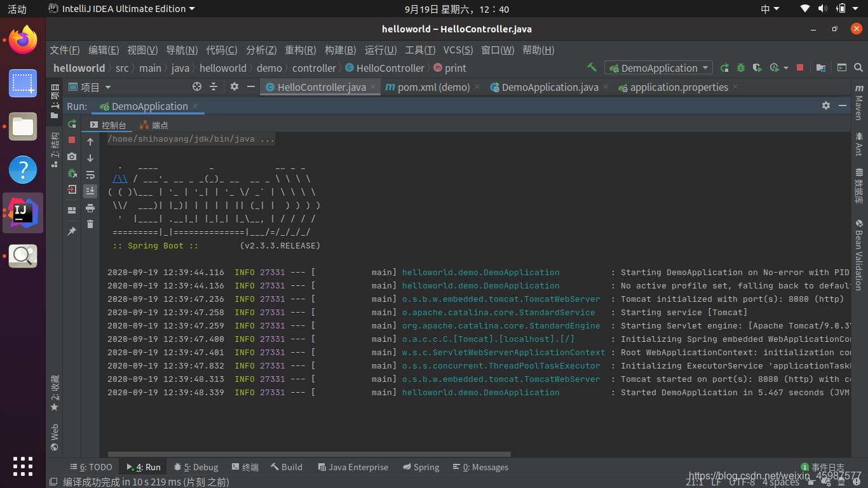
Task: Switch to the 端点 endpoints tab
Action: [x=154, y=125]
